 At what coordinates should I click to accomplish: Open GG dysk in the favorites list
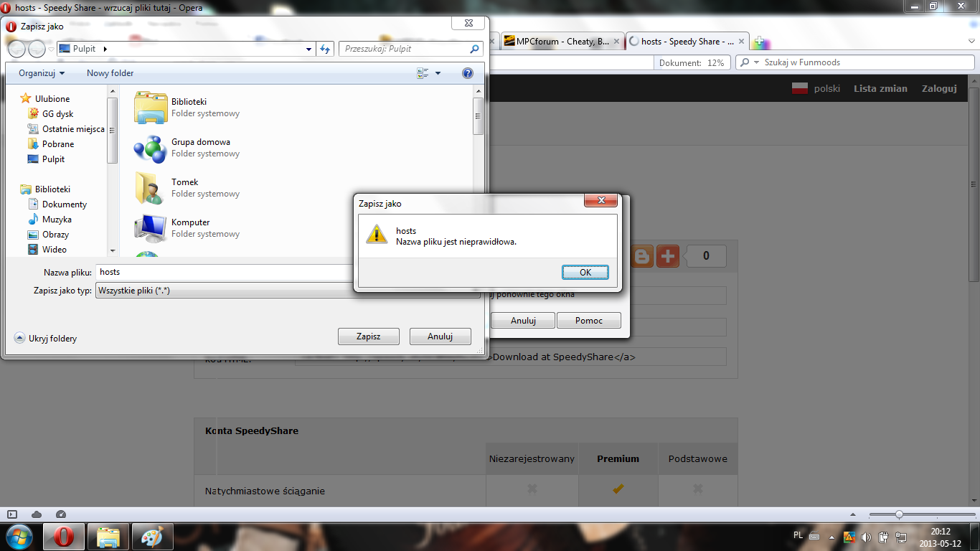tap(57, 114)
